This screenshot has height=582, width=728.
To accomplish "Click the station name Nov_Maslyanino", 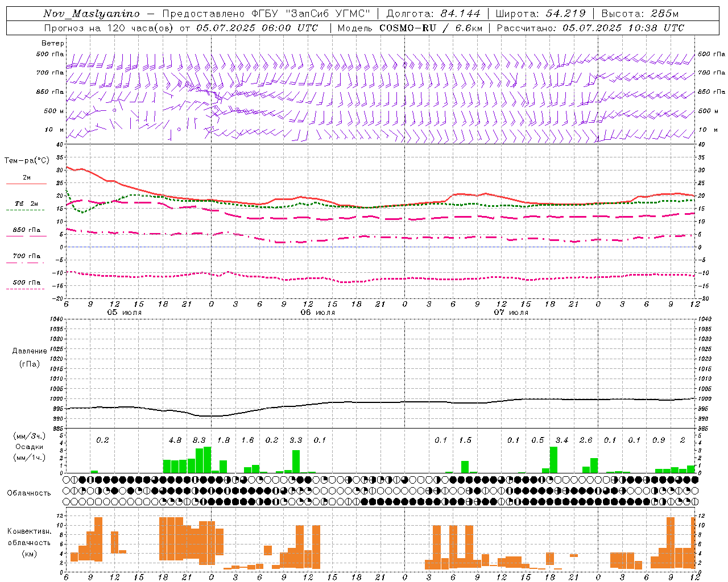I will click(x=92, y=14).
